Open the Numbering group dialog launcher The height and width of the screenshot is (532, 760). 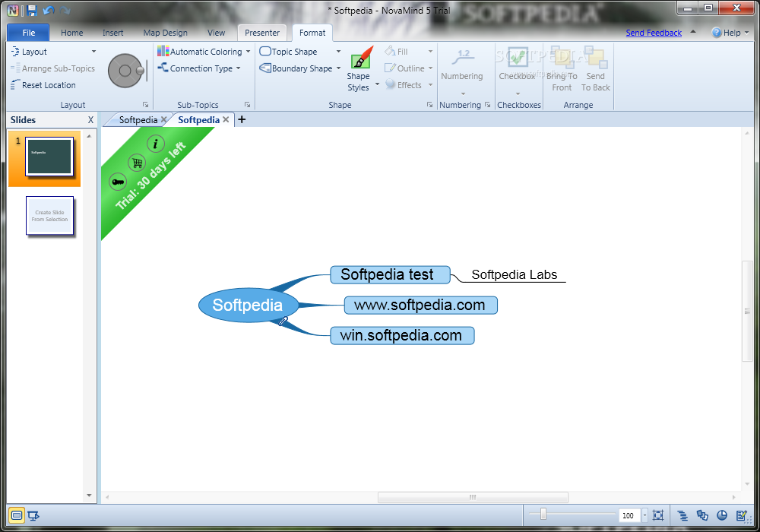point(488,105)
